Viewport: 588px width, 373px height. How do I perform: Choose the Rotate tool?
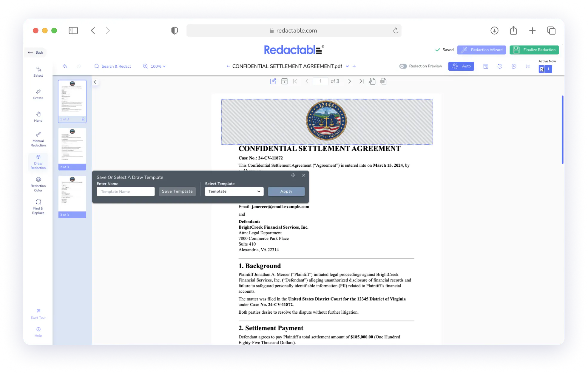(x=38, y=94)
